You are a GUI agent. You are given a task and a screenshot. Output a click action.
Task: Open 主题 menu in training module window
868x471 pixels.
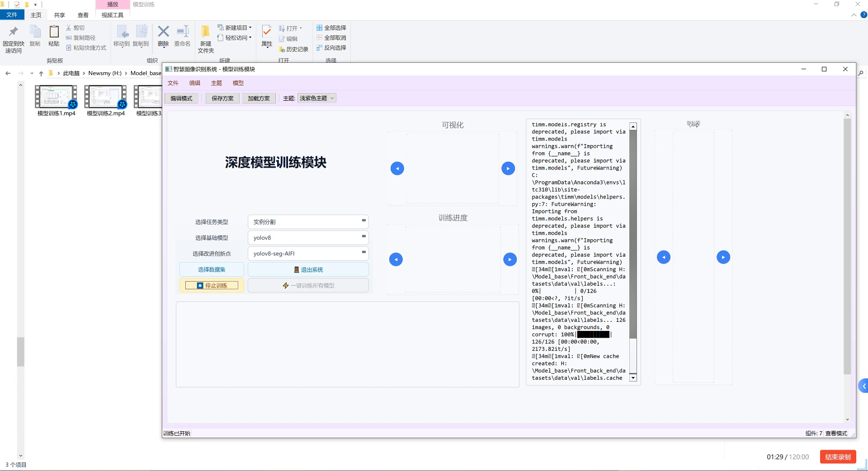click(217, 83)
